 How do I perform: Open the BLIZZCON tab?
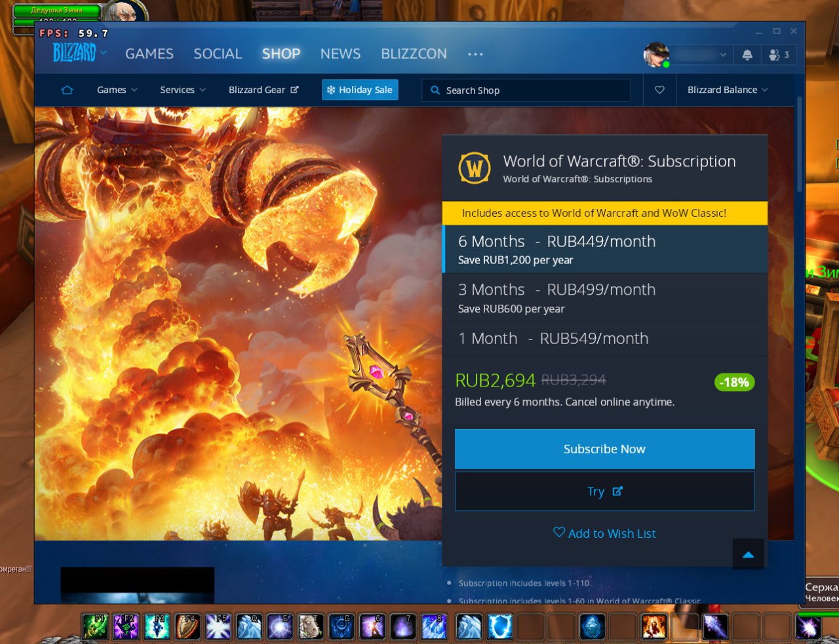(x=414, y=54)
